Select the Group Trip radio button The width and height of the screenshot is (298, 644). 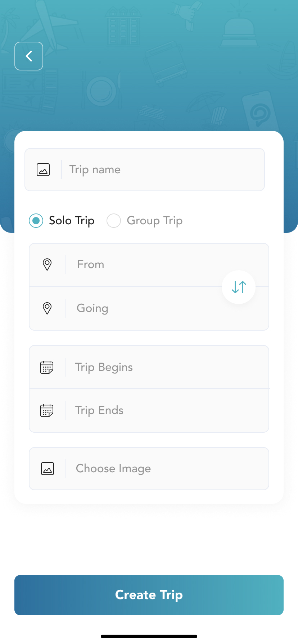tap(114, 221)
